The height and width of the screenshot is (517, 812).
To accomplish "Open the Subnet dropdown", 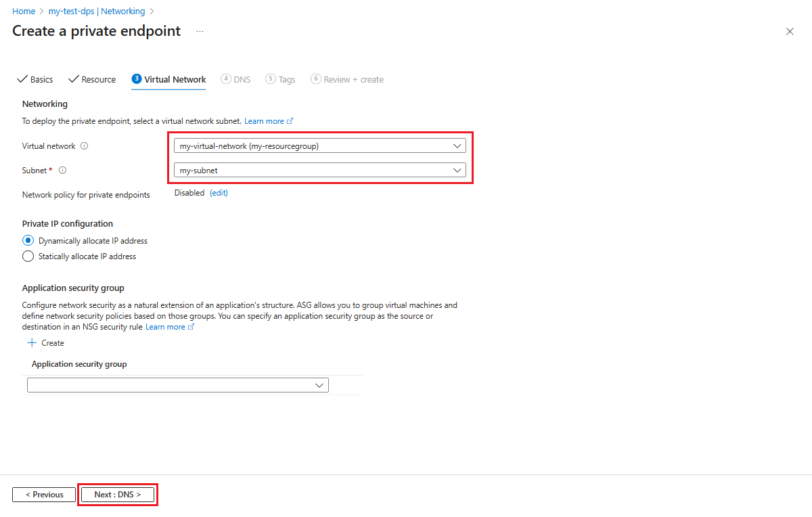I will 457,170.
